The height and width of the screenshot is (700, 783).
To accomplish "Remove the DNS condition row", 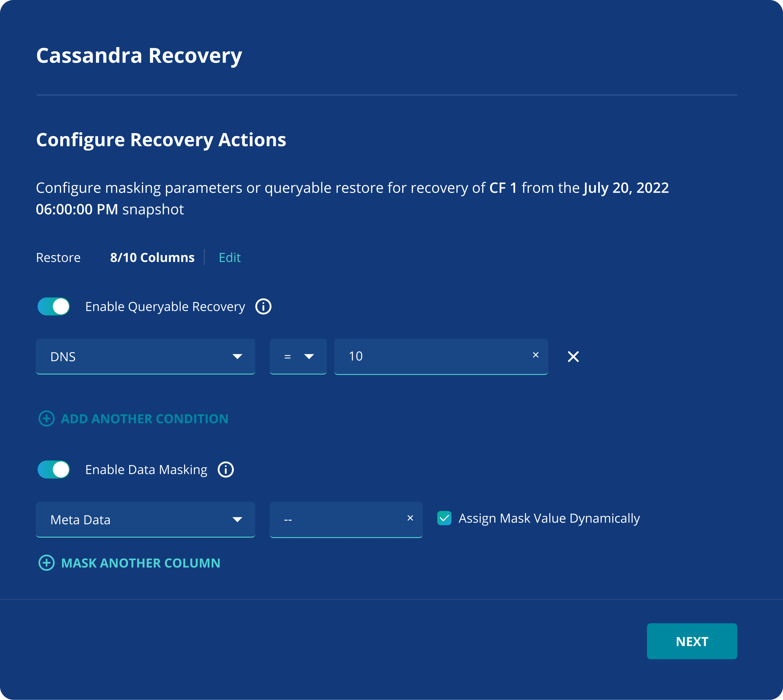I will [574, 357].
